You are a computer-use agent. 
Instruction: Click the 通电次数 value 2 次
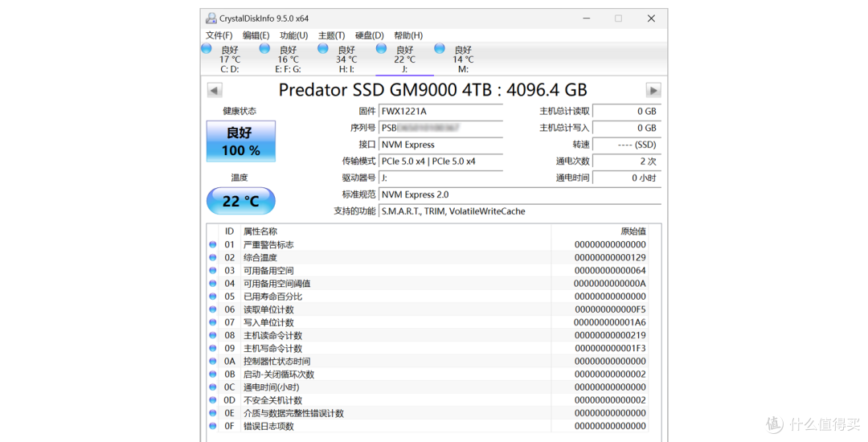(627, 161)
